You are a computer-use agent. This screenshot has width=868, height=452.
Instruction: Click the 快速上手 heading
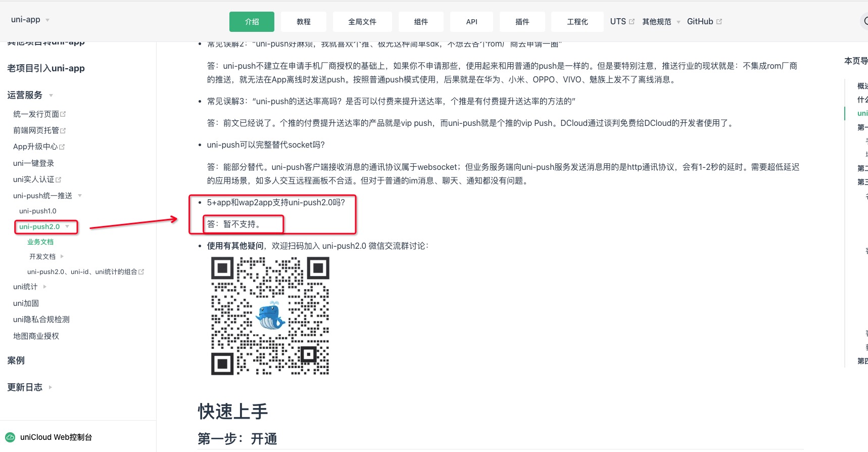pos(233,412)
